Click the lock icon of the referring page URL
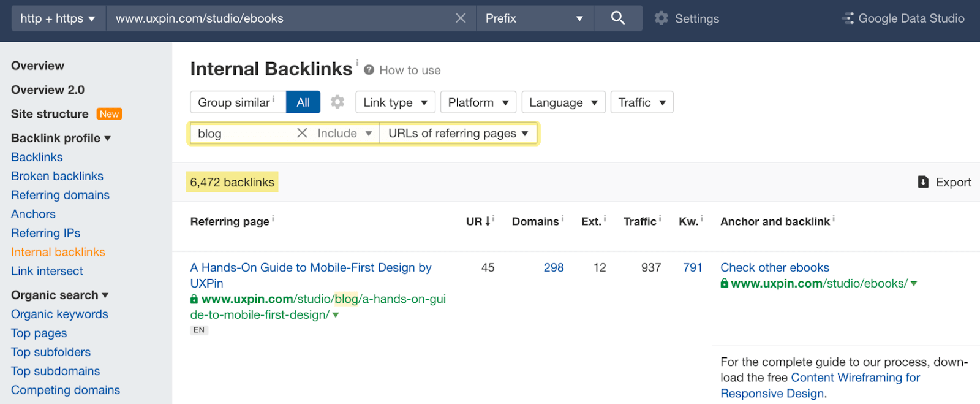Image resolution: width=980 pixels, height=404 pixels. pos(194,299)
